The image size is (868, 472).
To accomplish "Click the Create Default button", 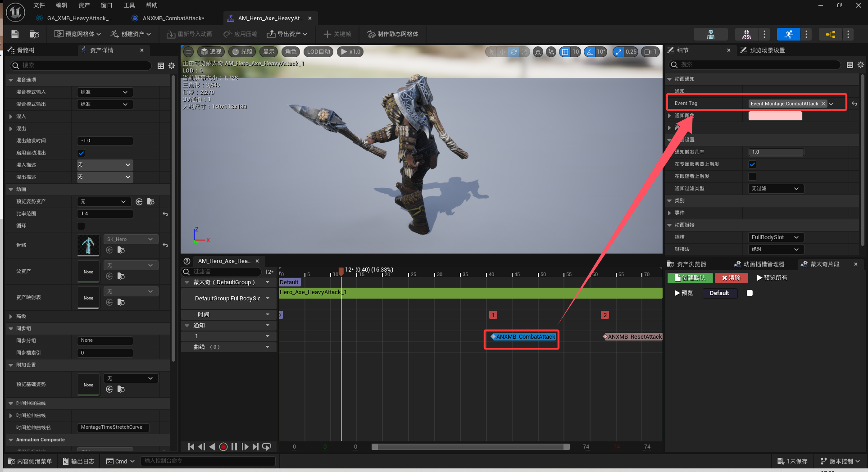I will 690,278.
